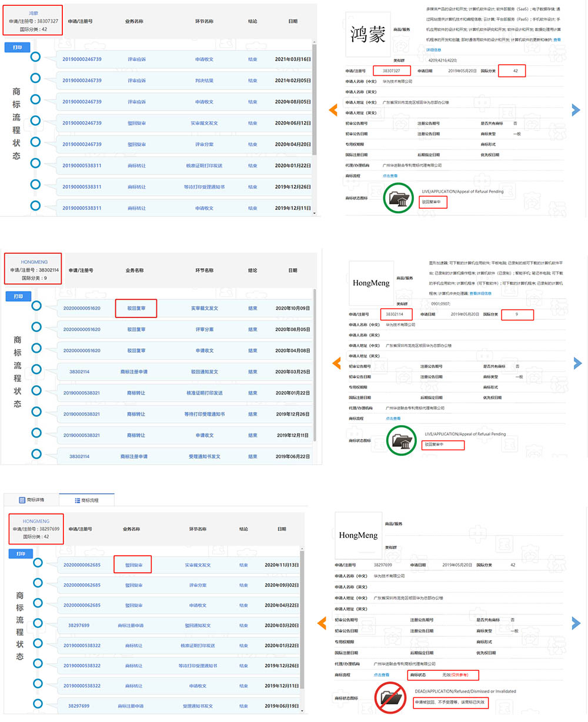Image resolution: width=588 pixels, height=722 pixels.
Task: Click red crossed-out folder dead-status icon
Action: point(390,698)
